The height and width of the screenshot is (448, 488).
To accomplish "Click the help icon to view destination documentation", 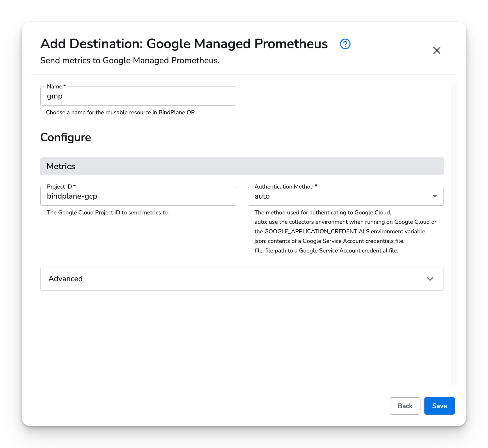I will click(345, 44).
